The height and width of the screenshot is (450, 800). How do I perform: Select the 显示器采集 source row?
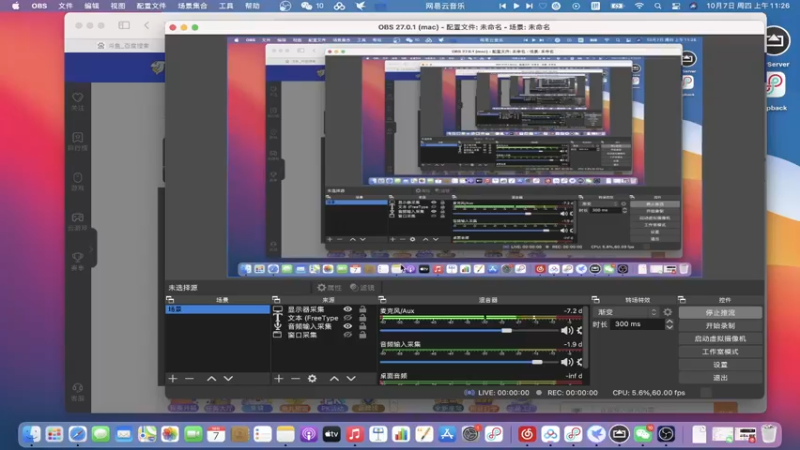coord(323,309)
